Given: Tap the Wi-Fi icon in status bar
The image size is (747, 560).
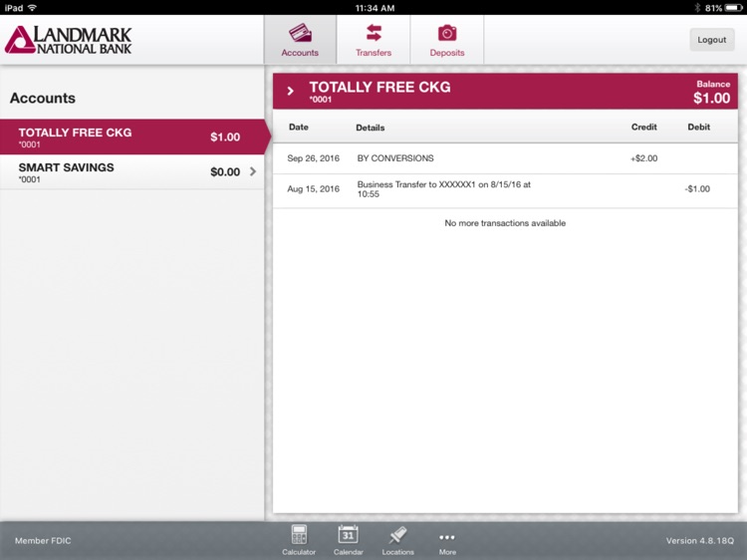Looking at the screenshot, I should tap(33, 8).
